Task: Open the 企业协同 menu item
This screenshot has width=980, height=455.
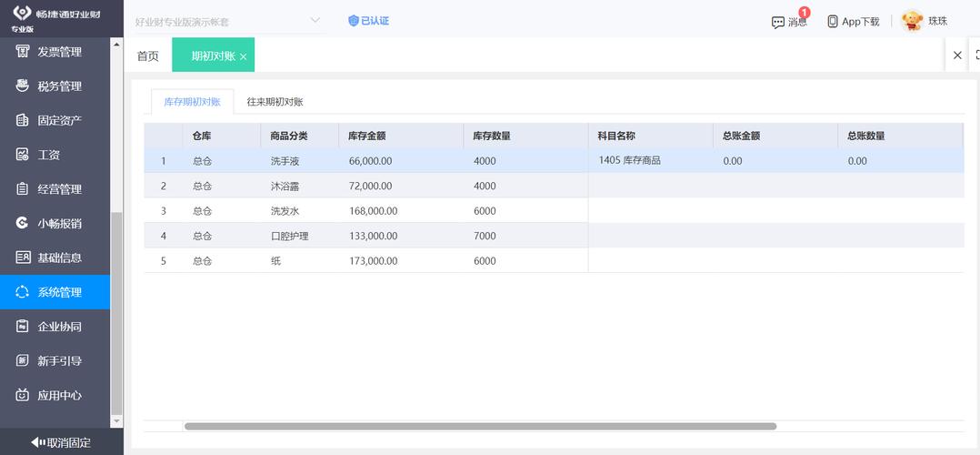Action: 55,326
